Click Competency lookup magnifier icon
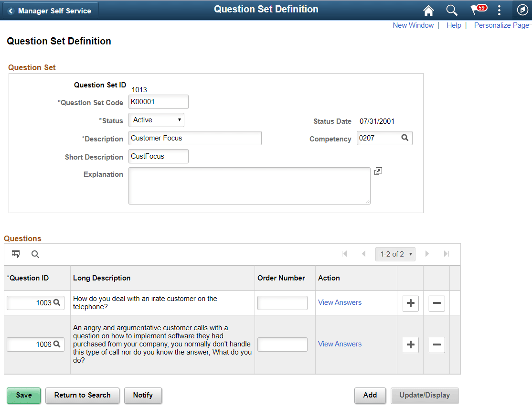The image size is (532, 420). [x=405, y=138]
